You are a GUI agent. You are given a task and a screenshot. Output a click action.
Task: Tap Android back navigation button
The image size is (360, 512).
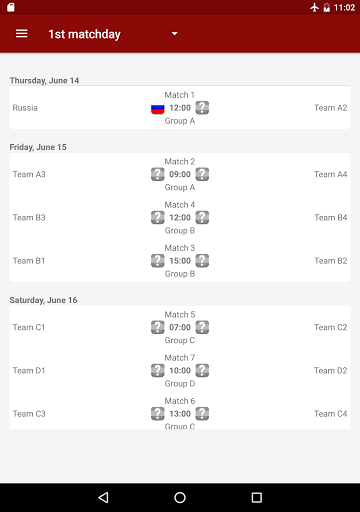pyautogui.click(x=103, y=498)
